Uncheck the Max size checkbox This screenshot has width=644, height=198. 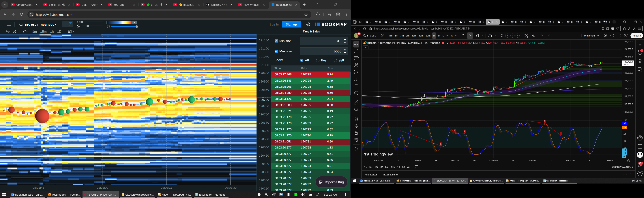coord(276,51)
